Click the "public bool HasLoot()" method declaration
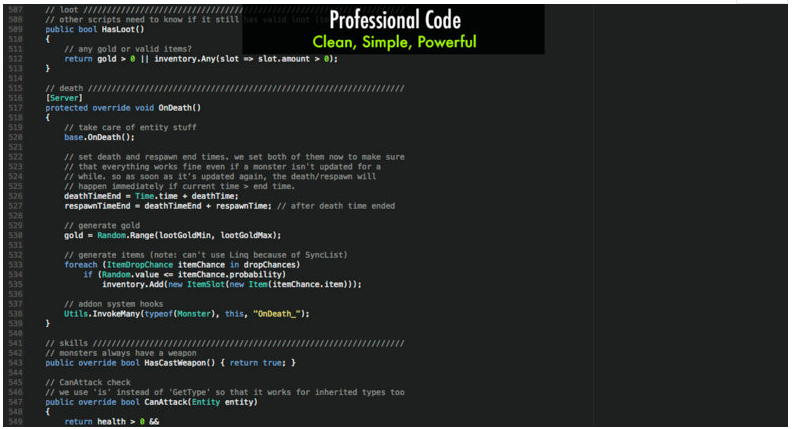 pyautogui.click(x=95, y=29)
